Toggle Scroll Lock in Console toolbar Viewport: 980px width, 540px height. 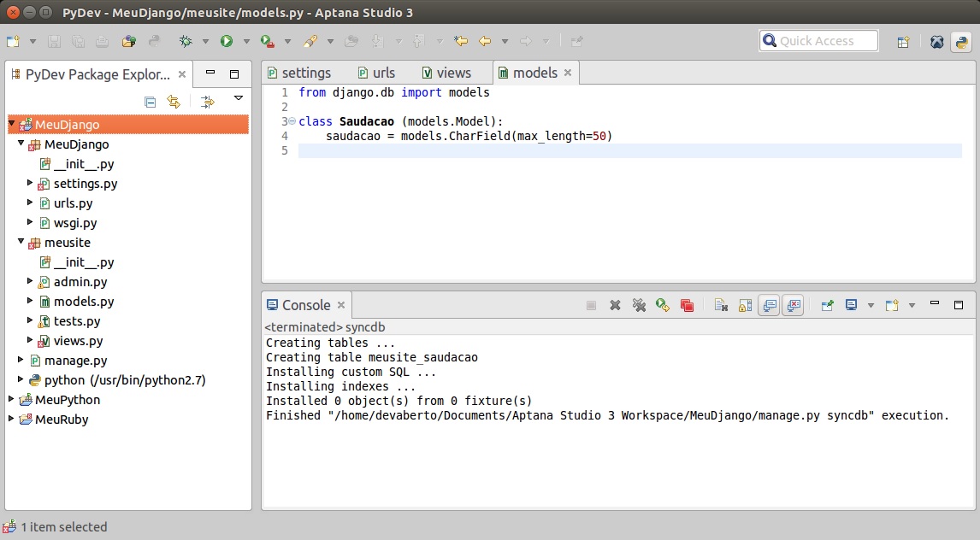click(745, 305)
